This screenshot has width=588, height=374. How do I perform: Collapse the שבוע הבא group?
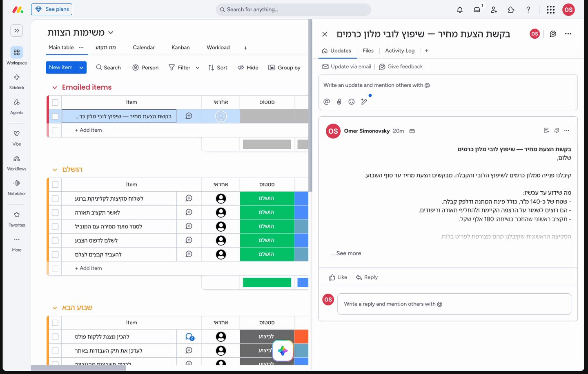click(x=55, y=308)
